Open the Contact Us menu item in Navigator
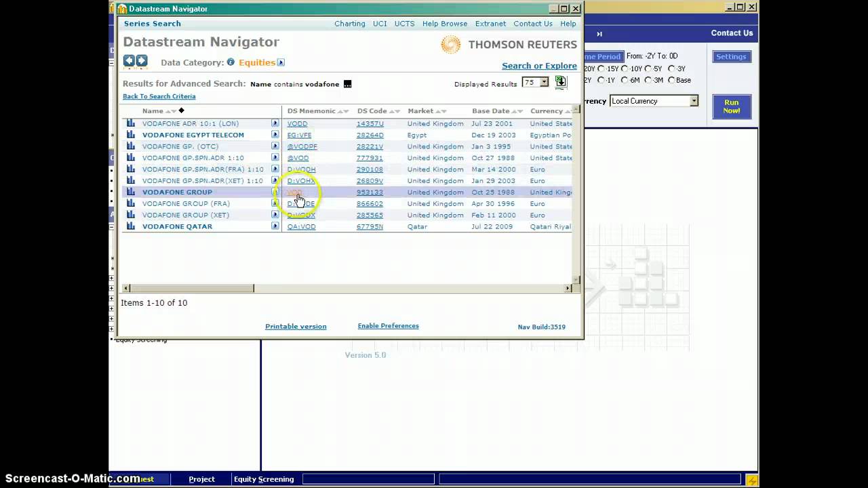 (533, 24)
